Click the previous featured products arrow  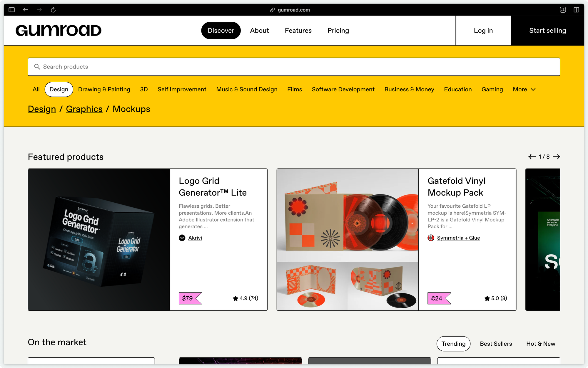pyautogui.click(x=532, y=157)
